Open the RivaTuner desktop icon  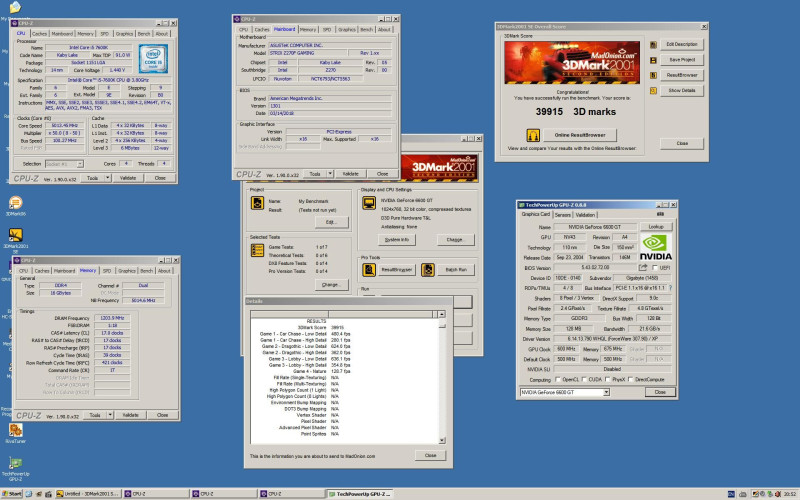[15, 429]
